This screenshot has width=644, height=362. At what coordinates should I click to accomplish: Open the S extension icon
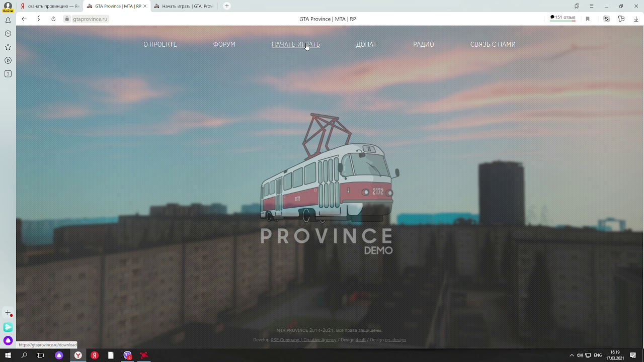pyautogui.click(x=606, y=19)
